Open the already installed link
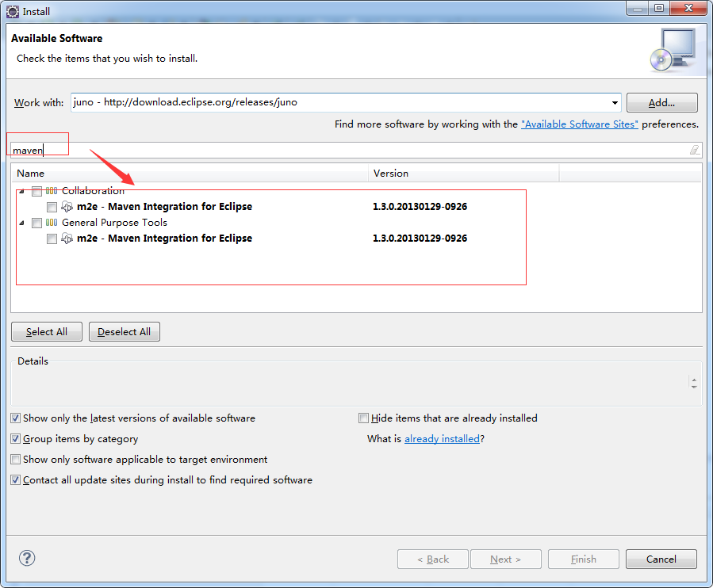The image size is (713, 588). [442, 438]
